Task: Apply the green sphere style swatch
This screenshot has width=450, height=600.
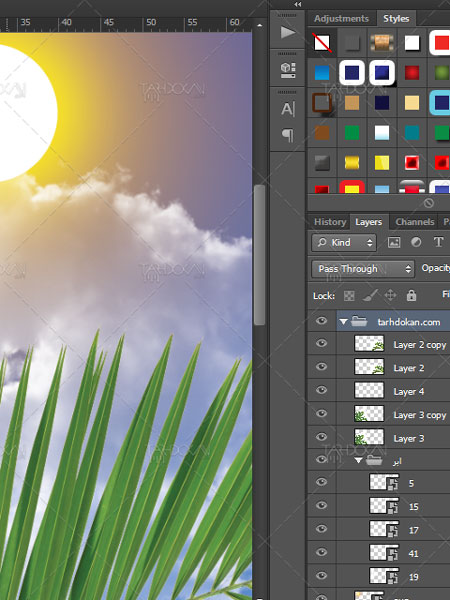Action: (442, 73)
